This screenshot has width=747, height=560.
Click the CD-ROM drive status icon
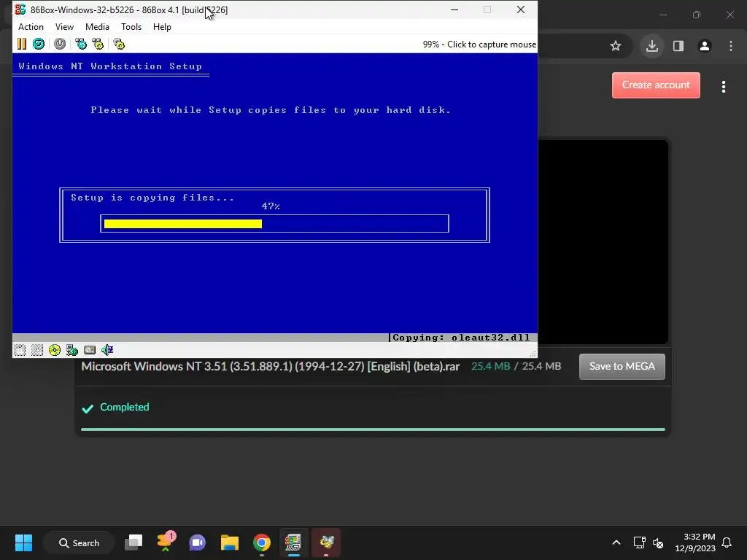[x=55, y=350]
